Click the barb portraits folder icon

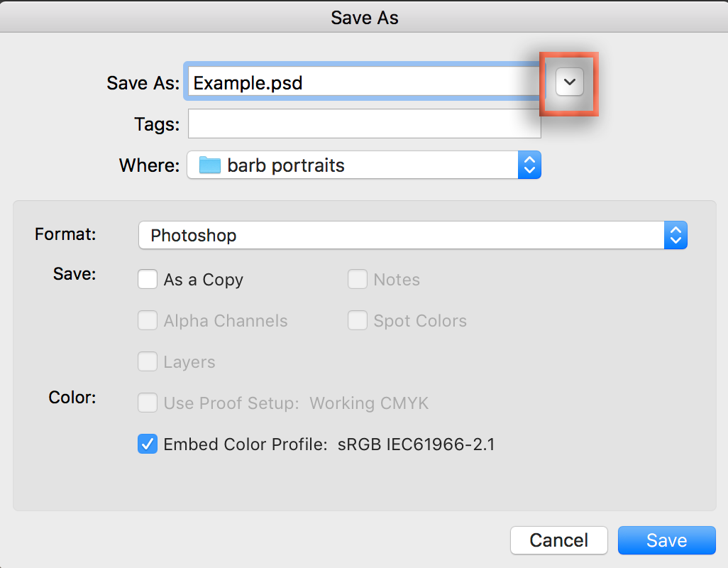pos(210,165)
